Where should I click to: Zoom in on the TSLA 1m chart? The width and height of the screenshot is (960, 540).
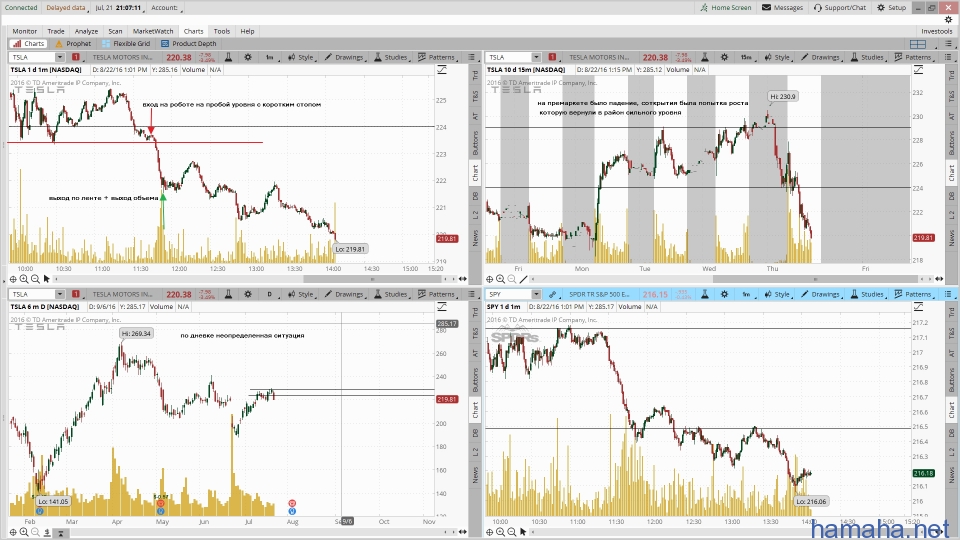(x=24, y=279)
